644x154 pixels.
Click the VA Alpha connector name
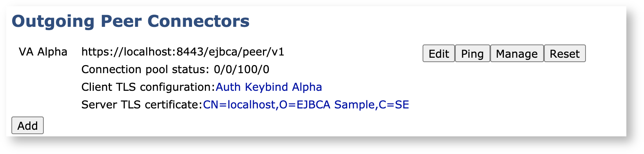tap(43, 52)
